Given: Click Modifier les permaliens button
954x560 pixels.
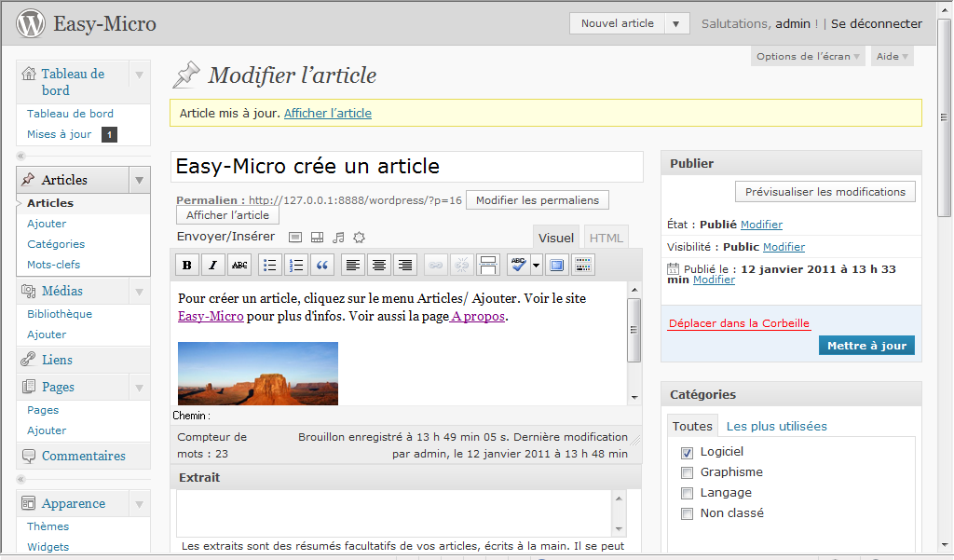Looking at the screenshot, I should click(538, 200).
